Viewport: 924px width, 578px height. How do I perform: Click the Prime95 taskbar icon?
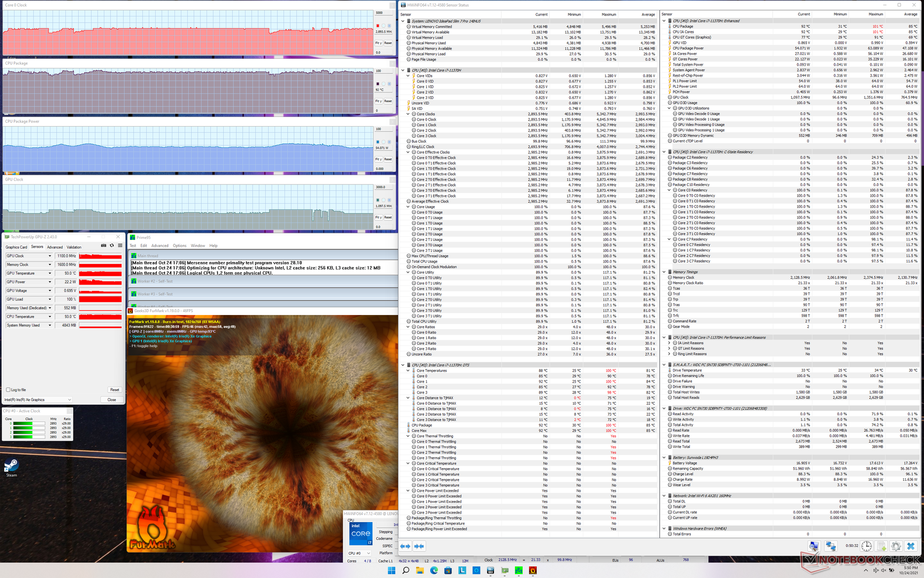(519, 570)
